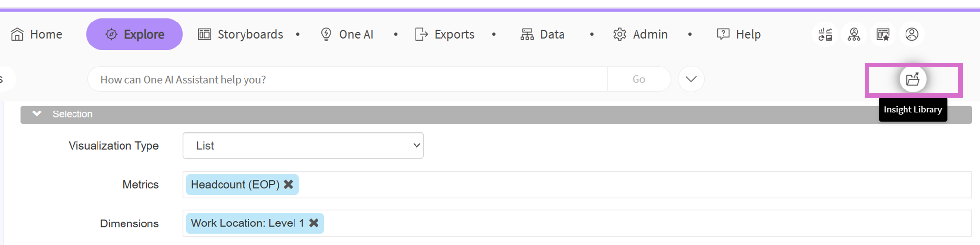Image resolution: width=980 pixels, height=245 pixels.
Task: Click the Home house icon
Action: [17, 34]
